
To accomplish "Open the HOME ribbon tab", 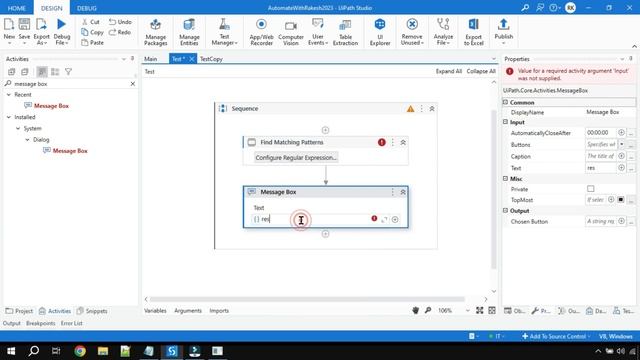I will pyautogui.click(x=17, y=8).
